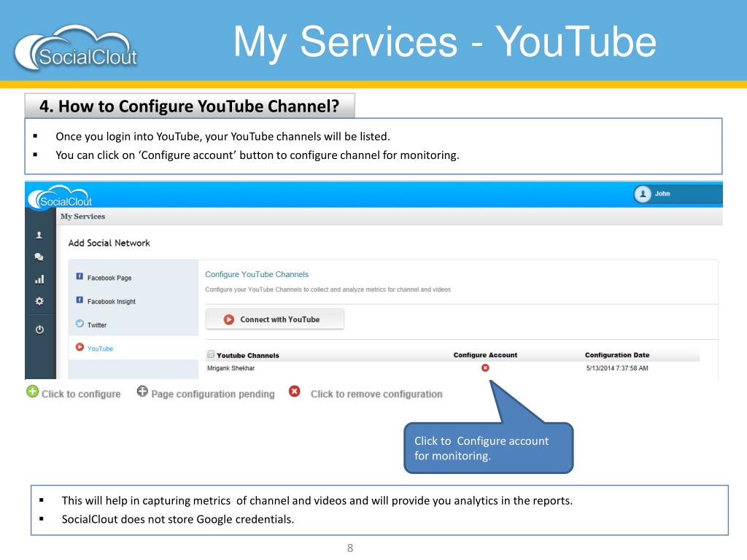
Task: Click the large SocialClout logo in slide banner
Action: pyautogui.click(x=76, y=47)
